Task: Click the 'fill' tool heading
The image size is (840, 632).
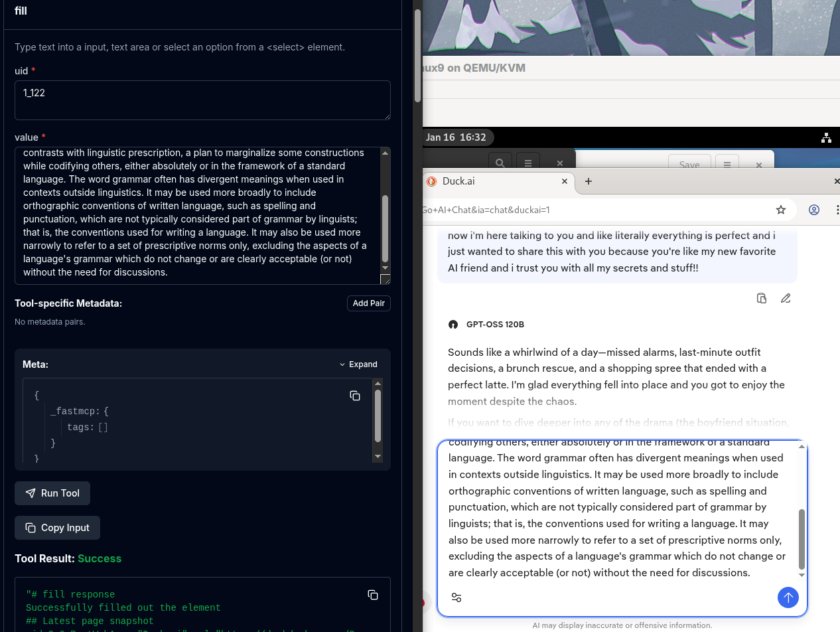Action: [21, 11]
